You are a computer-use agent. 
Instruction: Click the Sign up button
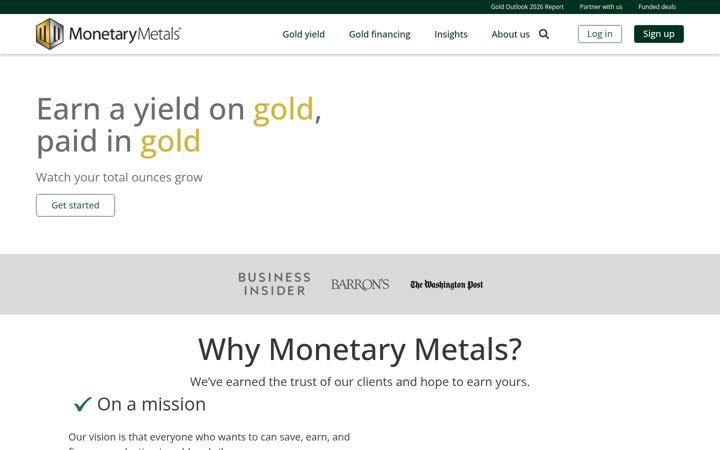click(658, 34)
